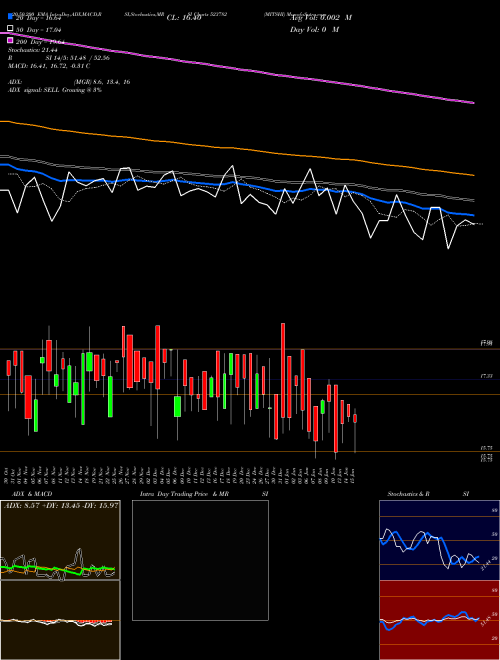Select the 'Avg Vol: 0.002 M' text
Viewport: 500px width, 660px height.
(x=320, y=18)
